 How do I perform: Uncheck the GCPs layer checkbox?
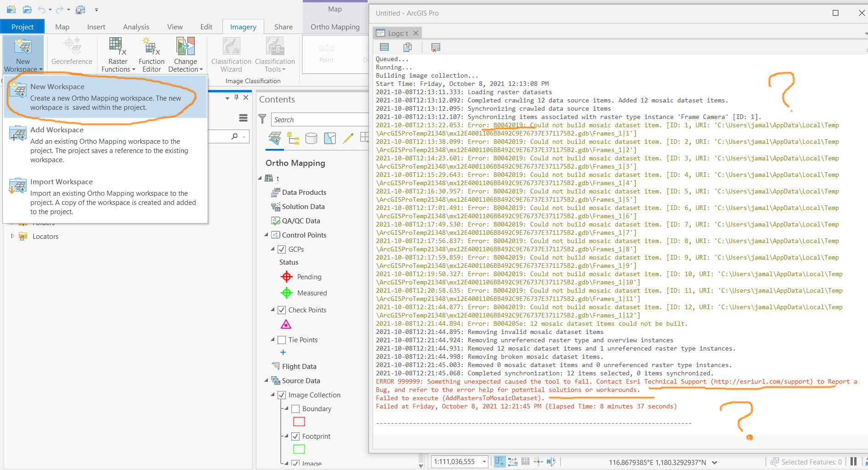pyautogui.click(x=282, y=249)
